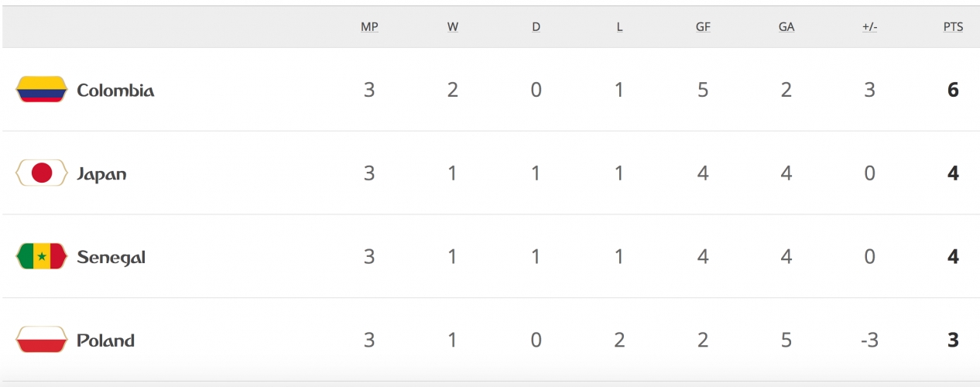Click the GF column header
Image resolution: width=980 pixels, height=387 pixels.
(703, 26)
